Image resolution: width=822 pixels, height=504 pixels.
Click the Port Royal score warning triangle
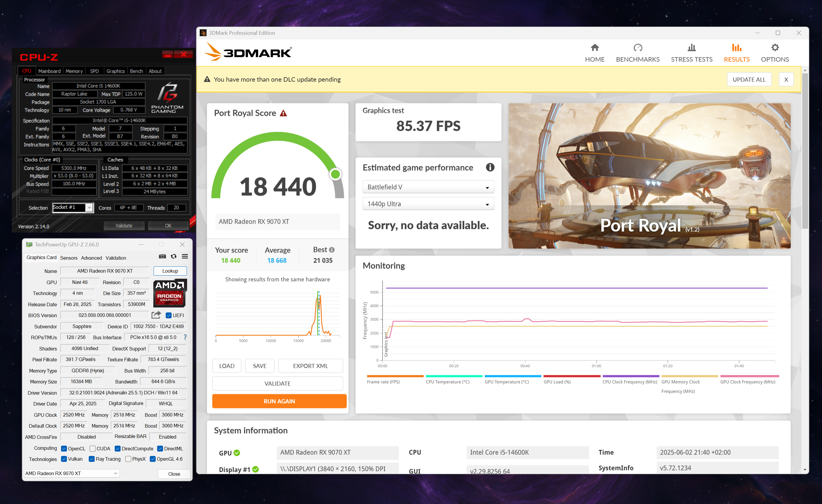click(283, 113)
